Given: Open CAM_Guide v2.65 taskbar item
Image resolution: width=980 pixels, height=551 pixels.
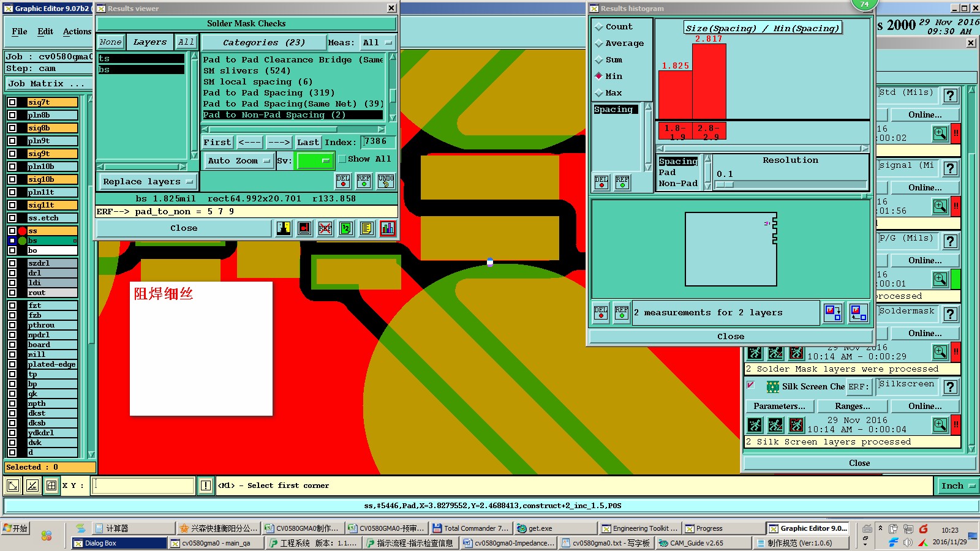Looking at the screenshot, I should 703,543.
